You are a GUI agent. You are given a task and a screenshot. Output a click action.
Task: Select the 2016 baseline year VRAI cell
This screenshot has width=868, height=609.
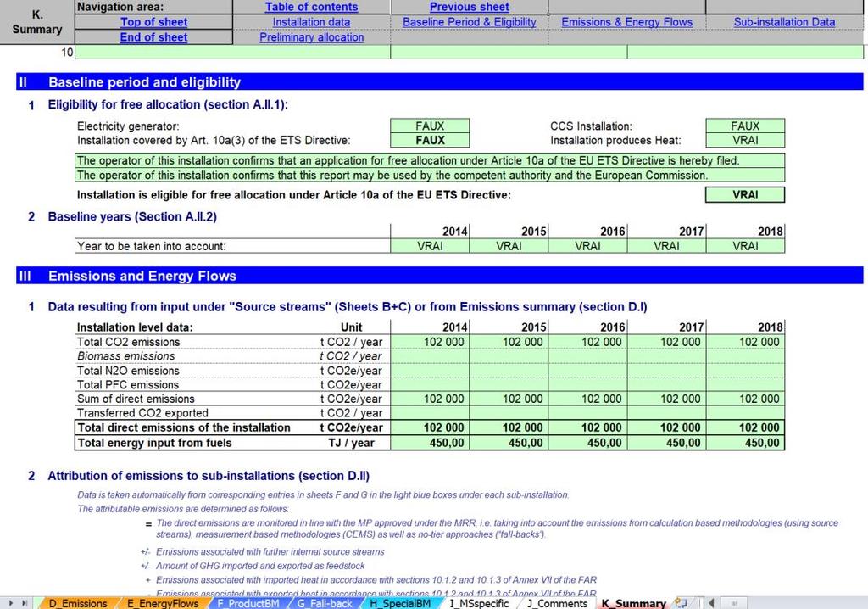(x=587, y=246)
